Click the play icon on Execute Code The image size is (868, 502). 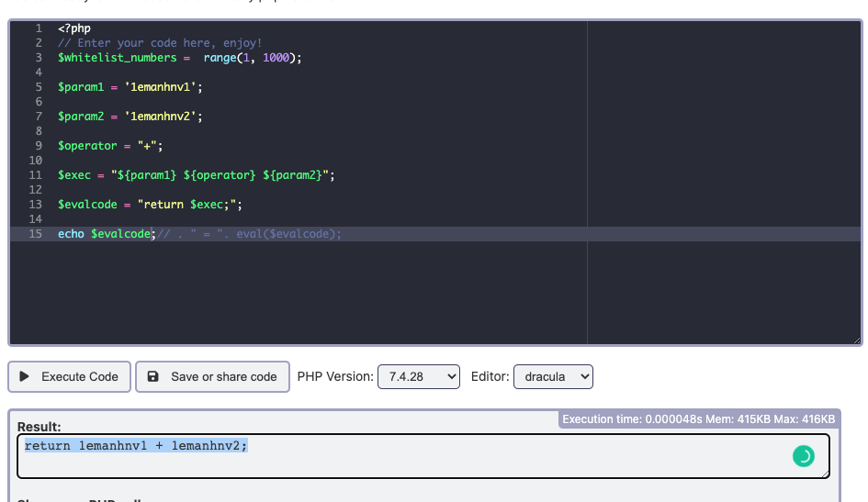[x=24, y=376]
